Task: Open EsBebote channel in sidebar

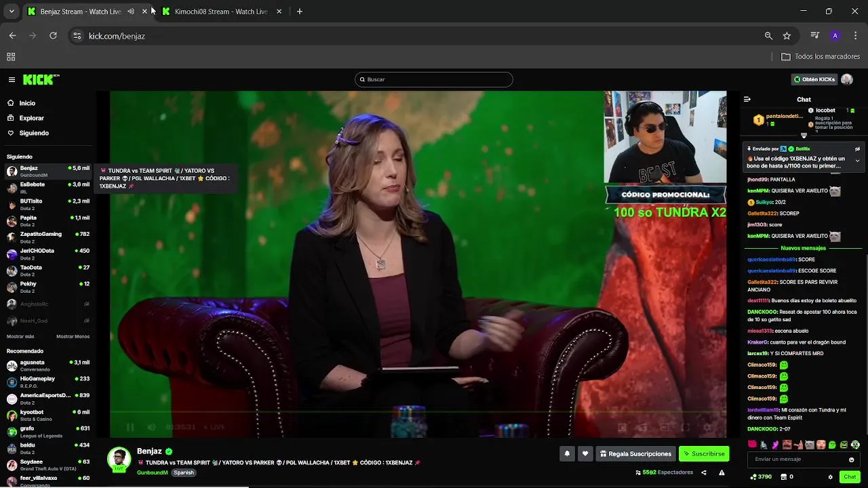Action: pos(47,188)
